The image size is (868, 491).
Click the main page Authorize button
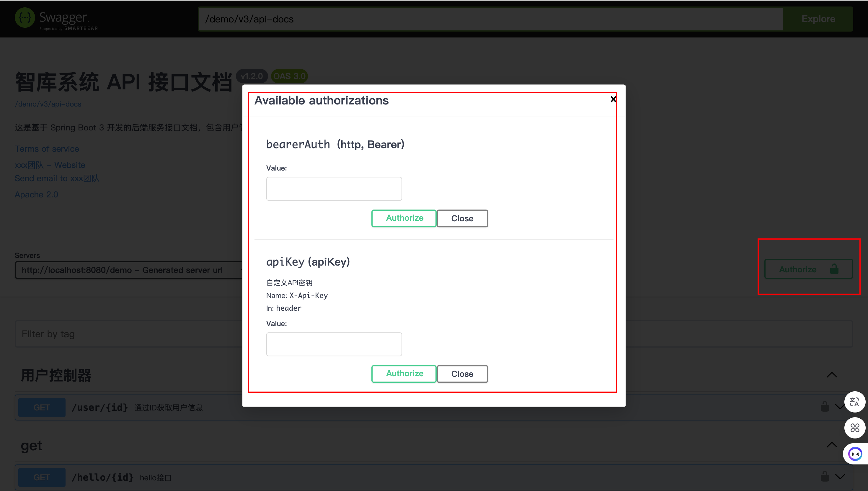point(809,269)
